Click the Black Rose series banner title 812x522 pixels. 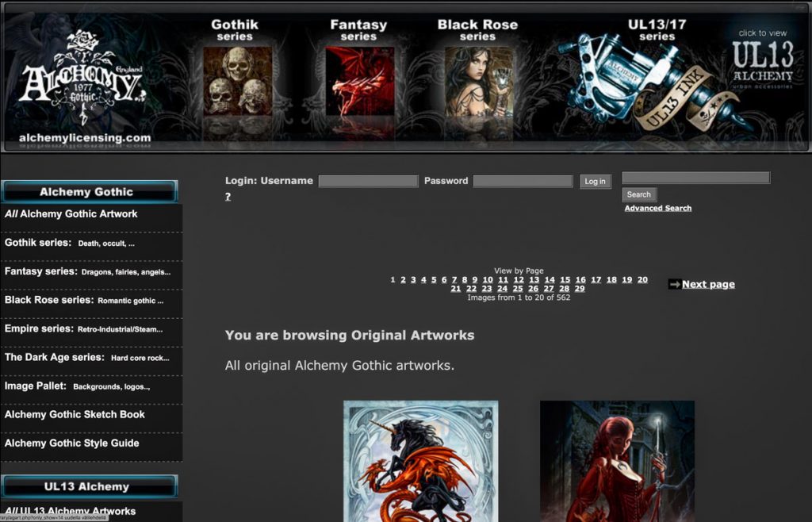coord(477,30)
